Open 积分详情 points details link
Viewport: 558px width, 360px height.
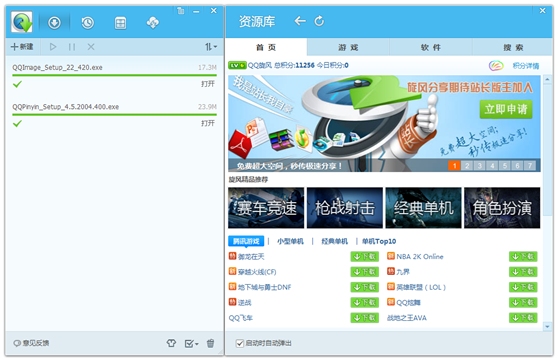(x=526, y=65)
